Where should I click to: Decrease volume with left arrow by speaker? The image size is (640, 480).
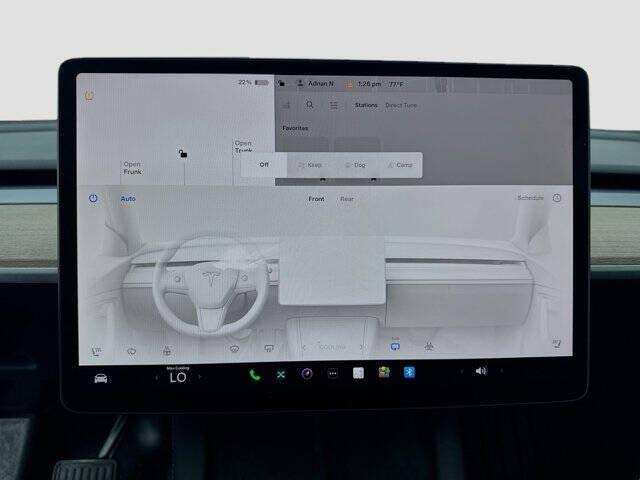tap(462, 371)
